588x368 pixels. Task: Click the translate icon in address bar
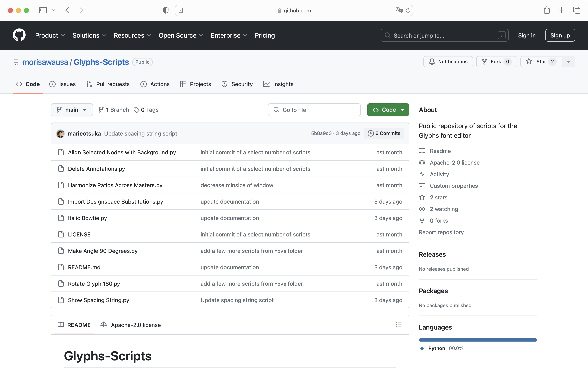coord(399,10)
